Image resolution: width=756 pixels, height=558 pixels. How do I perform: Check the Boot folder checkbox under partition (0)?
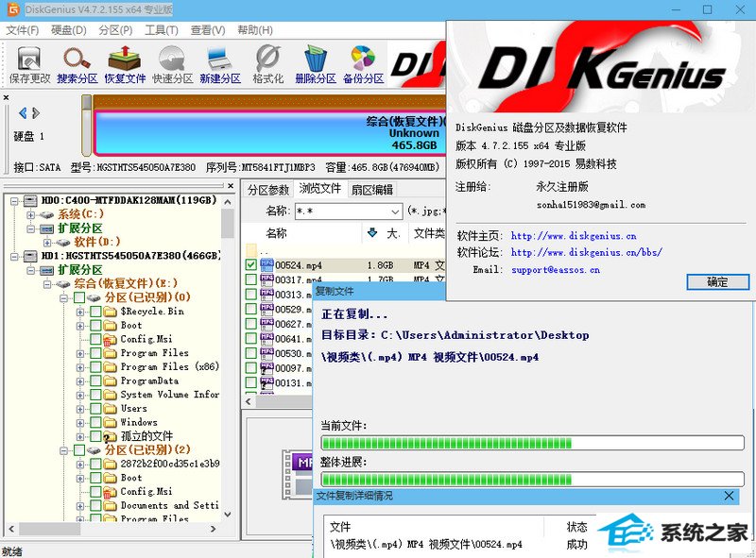coord(95,326)
